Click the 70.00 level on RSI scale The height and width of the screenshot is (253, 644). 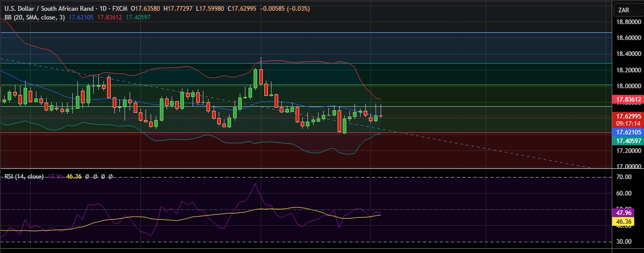pyautogui.click(x=623, y=177)
